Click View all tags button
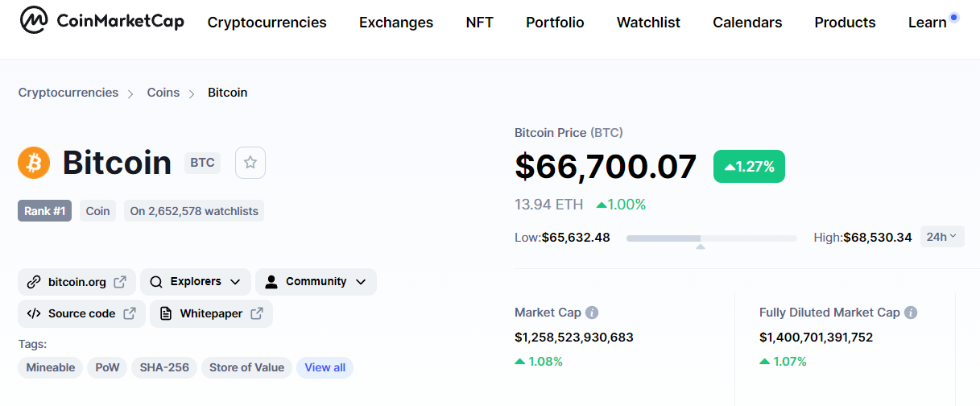The image size is (980, 406). [x=325, y=367]
